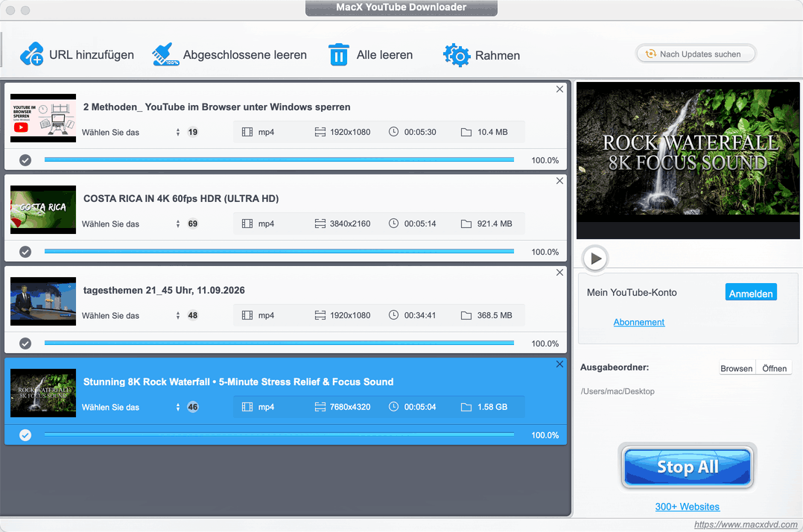
Task: Click the format count badge 69
Action: point(192,224)
